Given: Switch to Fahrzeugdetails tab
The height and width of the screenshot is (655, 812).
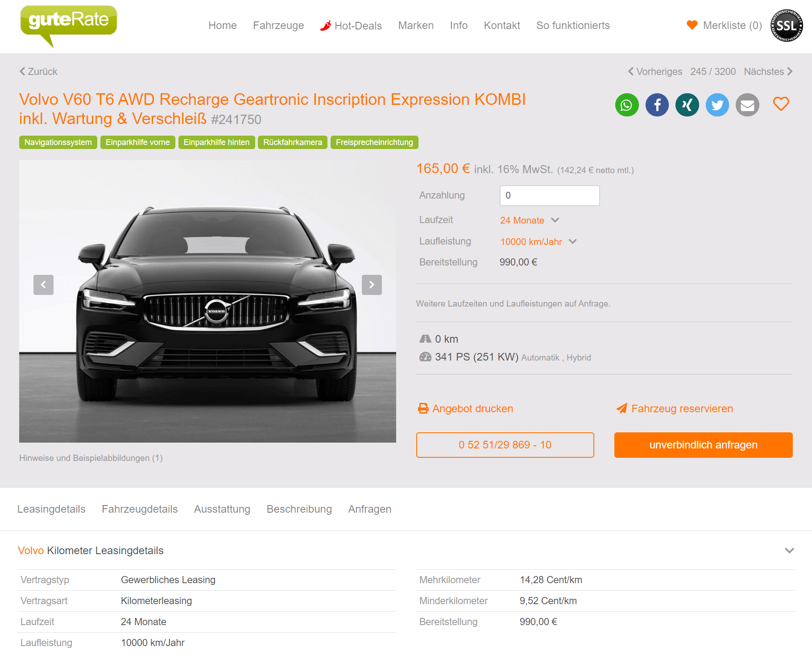Looking at the screenshot, I should coord(140,509).
